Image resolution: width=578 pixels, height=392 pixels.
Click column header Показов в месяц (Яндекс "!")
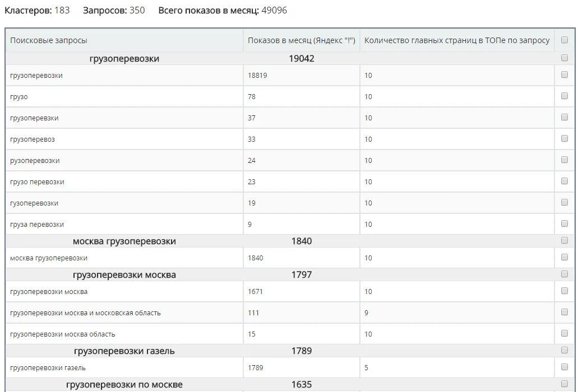(301, 40)
